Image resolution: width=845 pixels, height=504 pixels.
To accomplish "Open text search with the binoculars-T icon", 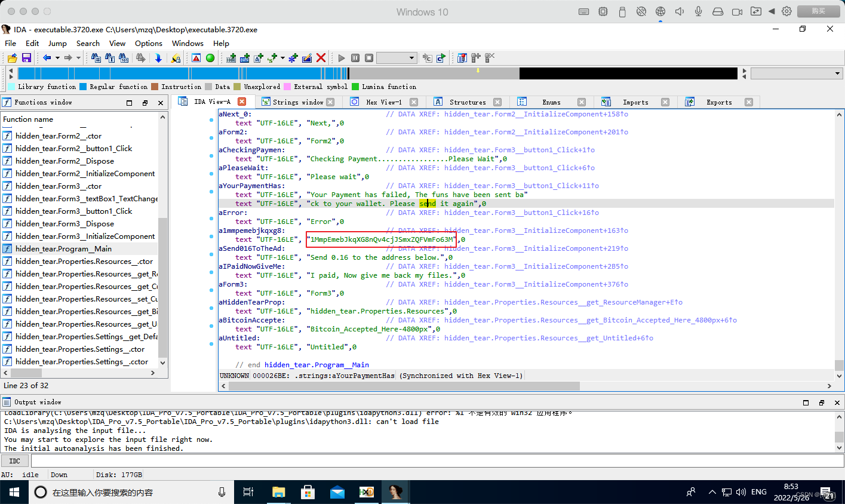I will (110, 58).
